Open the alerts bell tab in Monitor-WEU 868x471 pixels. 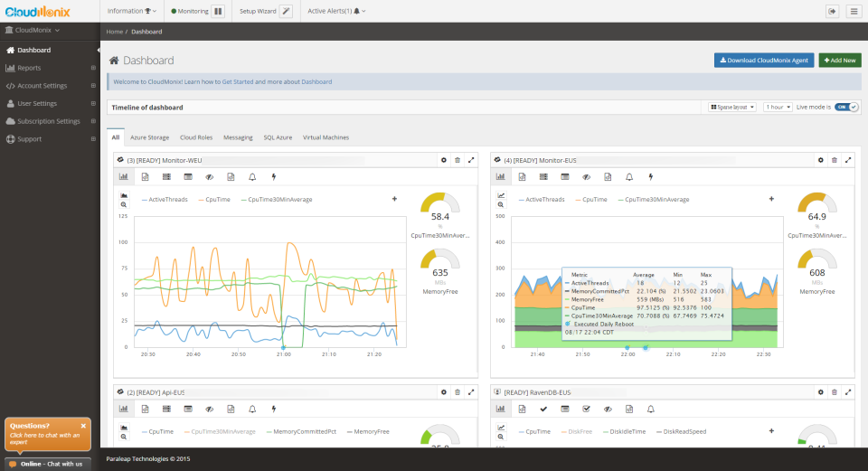click(252, 176)
